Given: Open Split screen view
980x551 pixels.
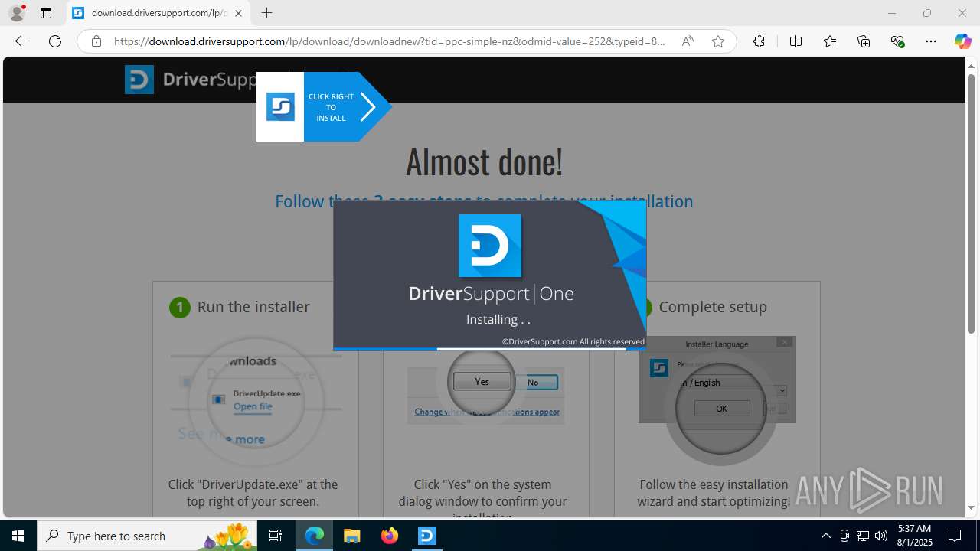Looking at the screenshot, I should coord(795,41).
